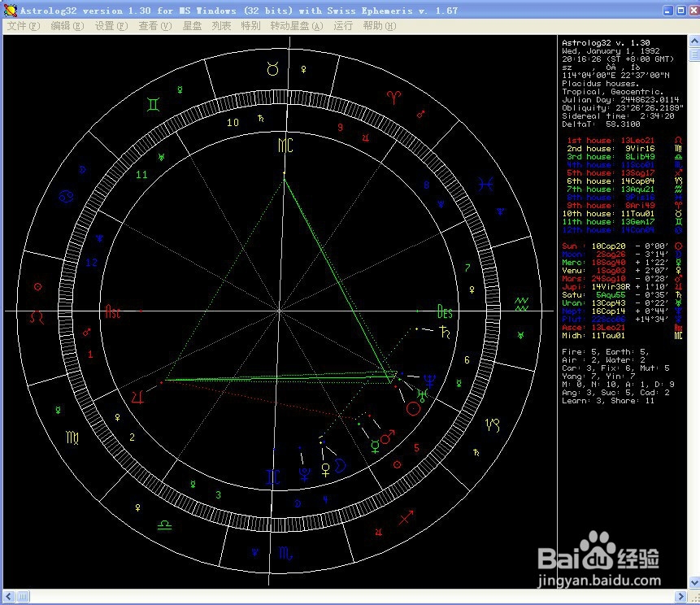Click house number 10 in the chart
Viewport: 700px width, 605px height.
pyautogui.click(x=233, y=122)
